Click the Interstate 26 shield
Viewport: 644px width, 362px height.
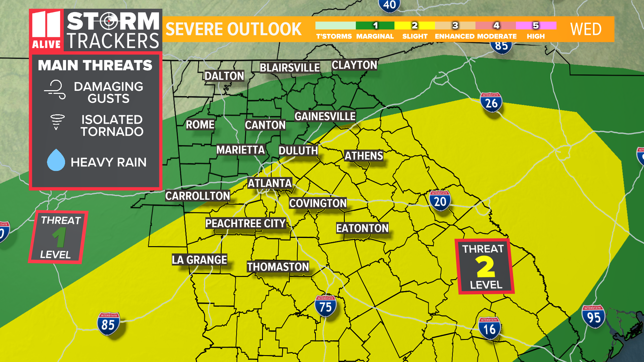tap(491, 102)
